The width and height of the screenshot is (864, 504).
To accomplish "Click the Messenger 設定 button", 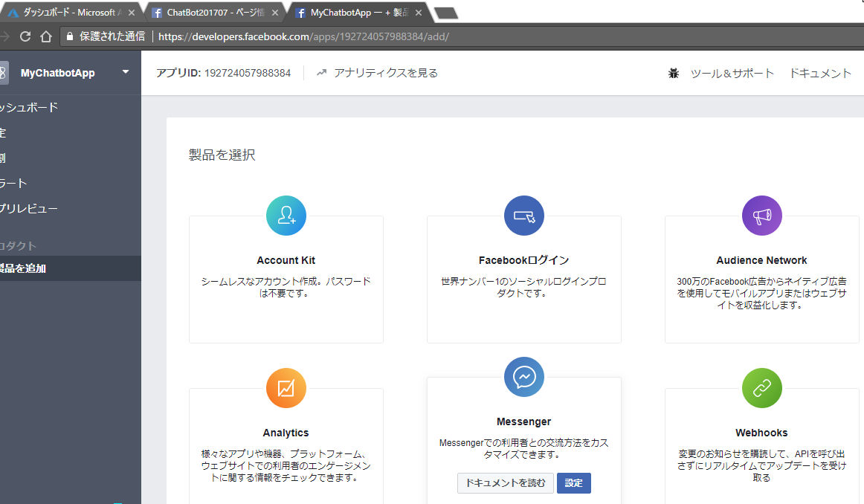I will 573,483.
